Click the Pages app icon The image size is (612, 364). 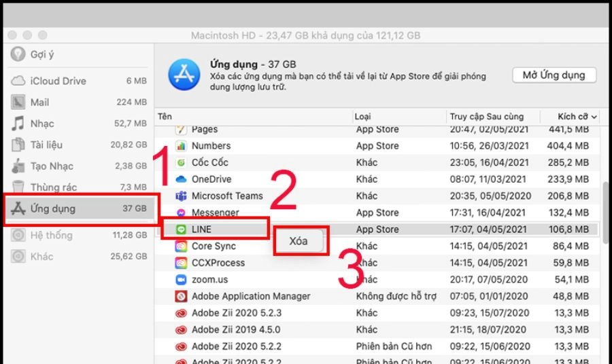coord(181,130)
